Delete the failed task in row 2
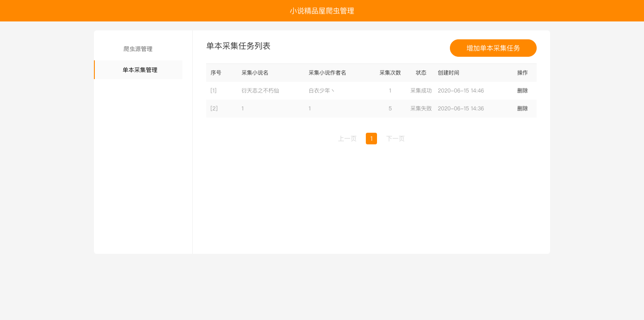Viewport: 644px width, 320px height. [x=522, y=108]
